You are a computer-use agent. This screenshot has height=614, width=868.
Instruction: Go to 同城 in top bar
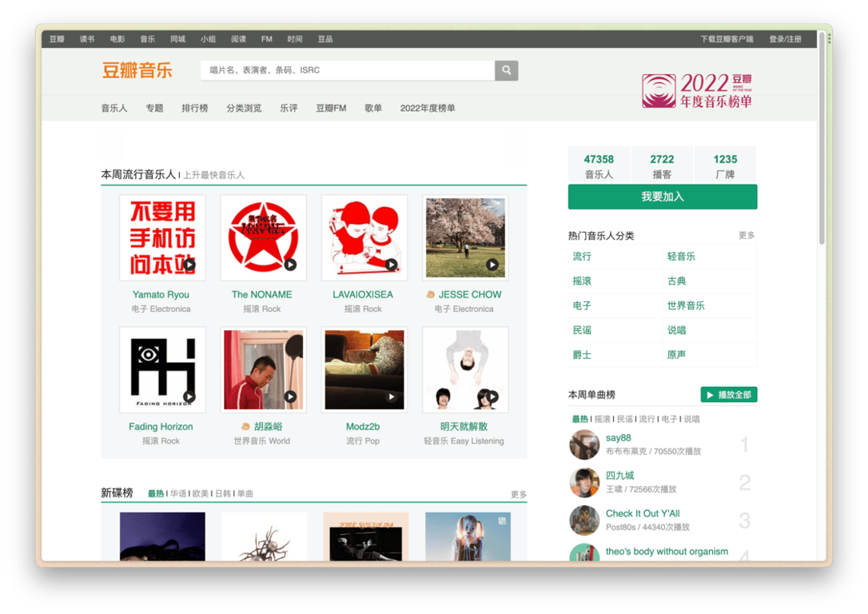177,38
